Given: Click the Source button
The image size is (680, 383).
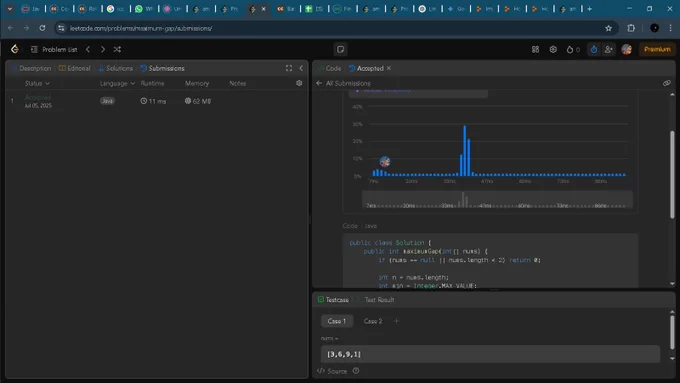Looking at the screenshot, I should 332,371.
